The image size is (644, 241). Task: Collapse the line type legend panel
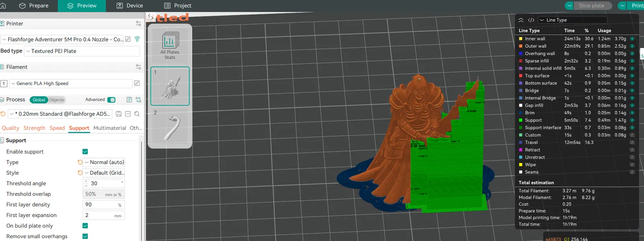[x=521, y=20]
